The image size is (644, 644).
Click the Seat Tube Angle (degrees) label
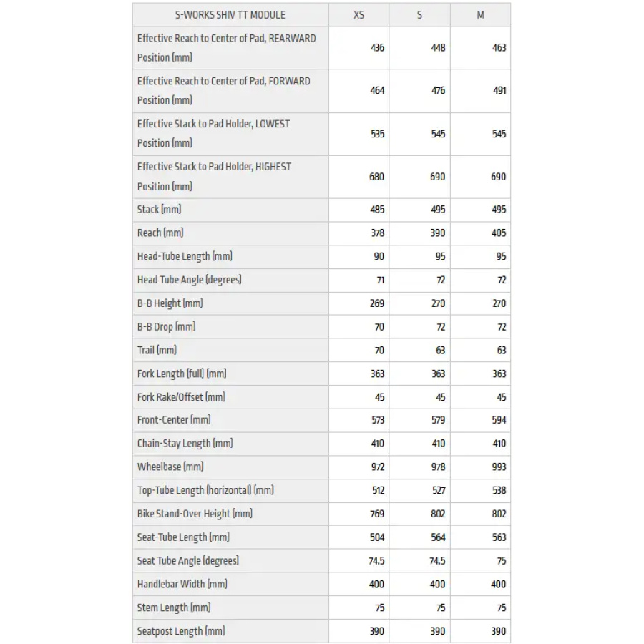point(188,560)
